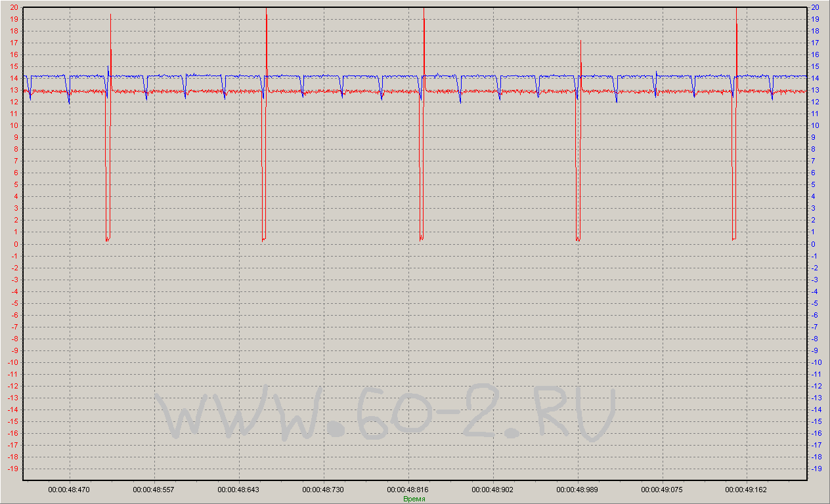Screen dimensions: 830x504
Task: Click the red 13 left axis value
Action: pos(14,90)
